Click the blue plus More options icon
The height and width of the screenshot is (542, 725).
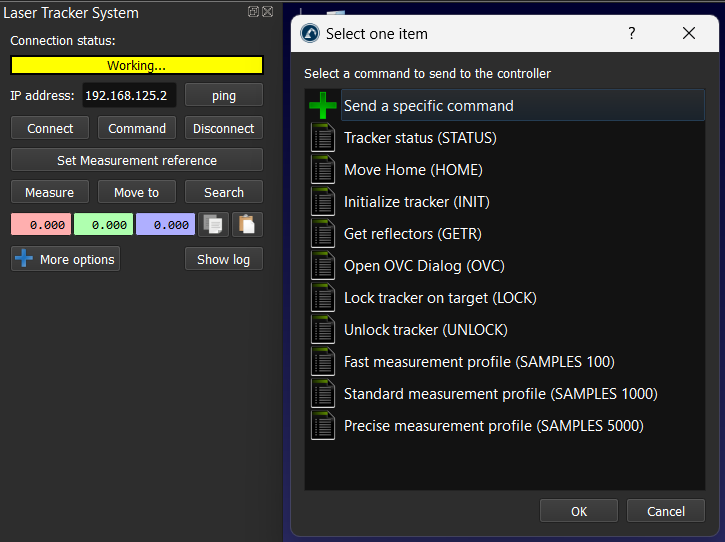coord(23,259)
